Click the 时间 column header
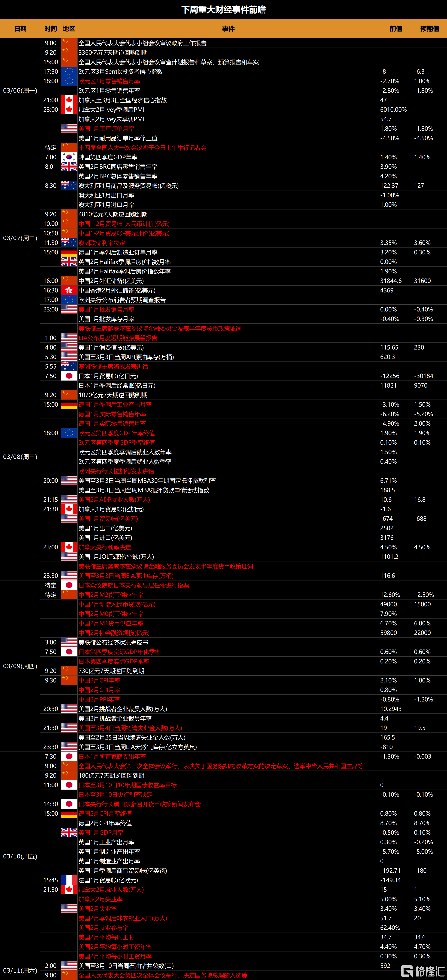Viewport: 447px width, 980px height. [x=50, y=29]
